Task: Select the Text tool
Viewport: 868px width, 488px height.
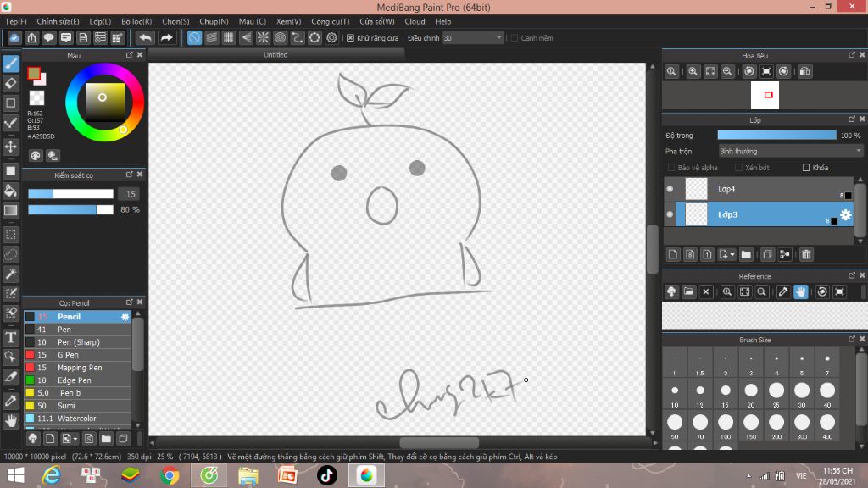Action: [x=10, y=337]
